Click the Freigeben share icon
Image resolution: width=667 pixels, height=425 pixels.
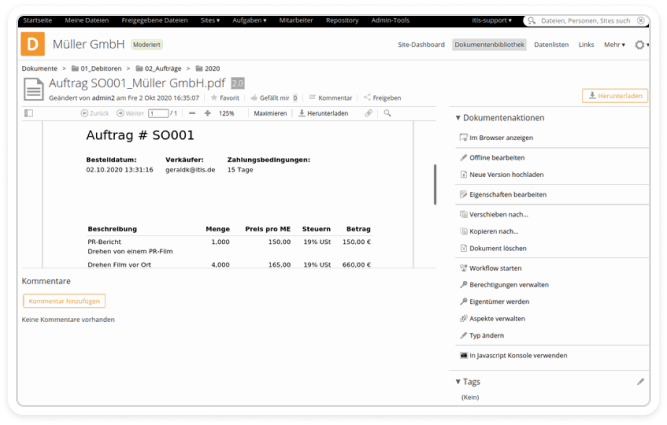[x=368, y=98]
